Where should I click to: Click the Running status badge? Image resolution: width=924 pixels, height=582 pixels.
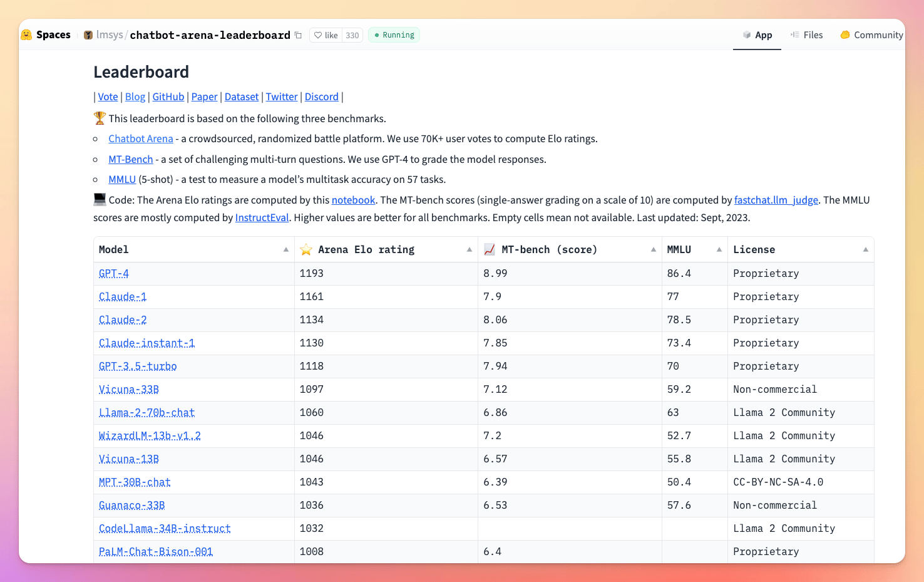pos(394,35)
